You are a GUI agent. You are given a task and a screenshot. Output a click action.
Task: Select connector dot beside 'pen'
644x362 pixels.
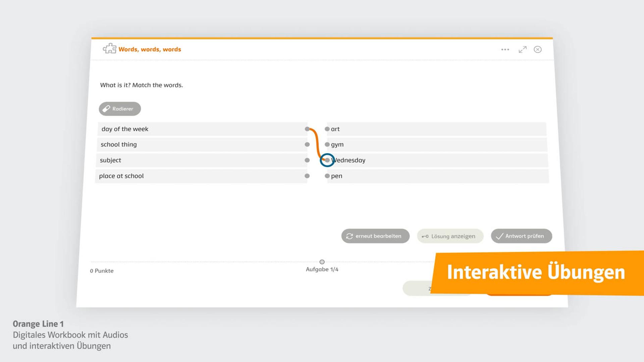327,176
